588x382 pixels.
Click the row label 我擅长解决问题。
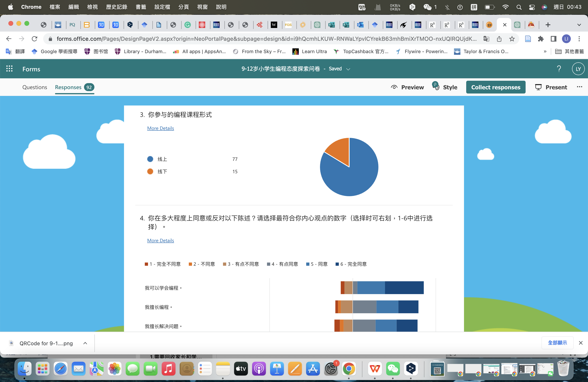163,326
